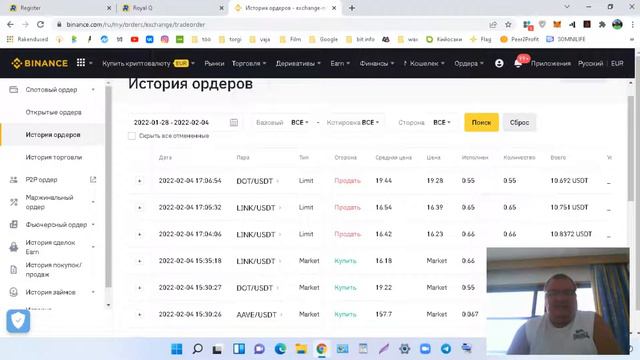Open the MetaMask fox extension icon

(557, 24)
